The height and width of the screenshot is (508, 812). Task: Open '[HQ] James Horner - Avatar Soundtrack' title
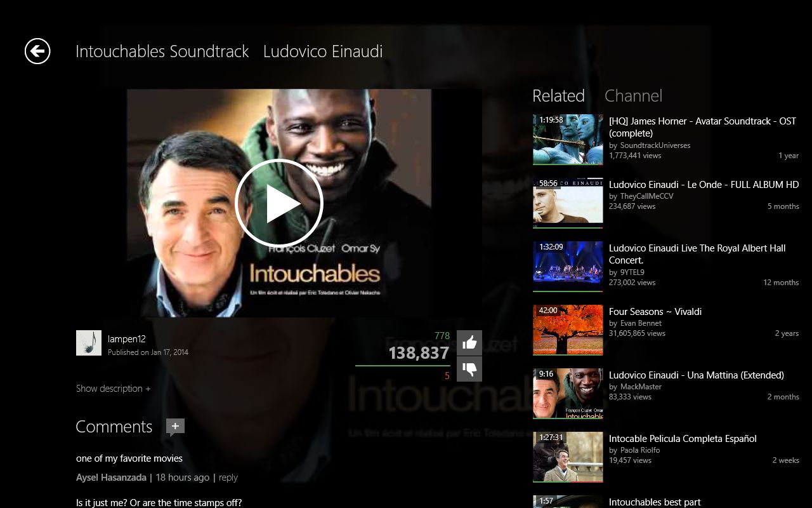pyautogui.click(x=702, y=127)
